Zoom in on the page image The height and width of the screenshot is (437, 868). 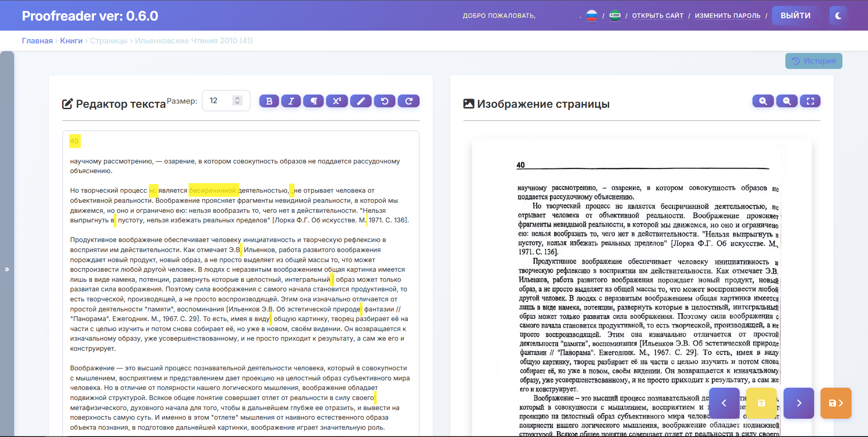[x=763, y=101]
